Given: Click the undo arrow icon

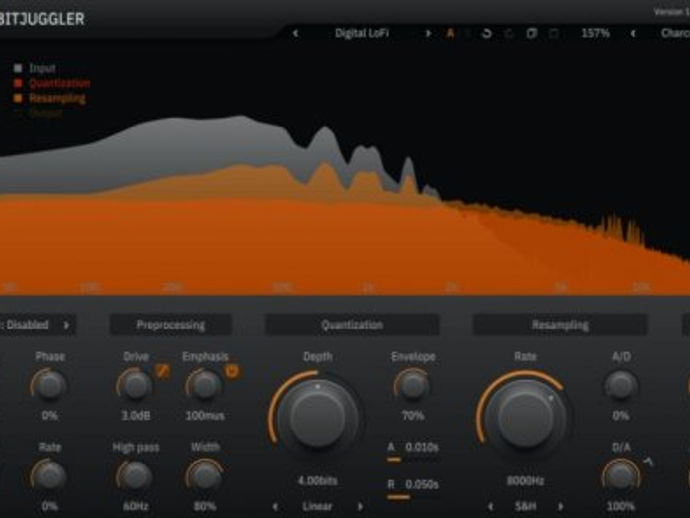Looking at the screenshot, I should click(486, 33).
